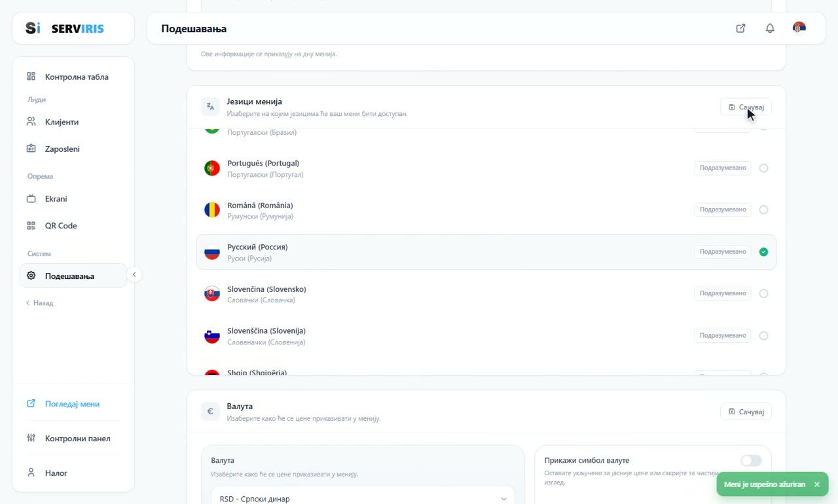Click the Romania flag icon
The width and height of the screenshot is (838, 504).
(x=212, y=210)
